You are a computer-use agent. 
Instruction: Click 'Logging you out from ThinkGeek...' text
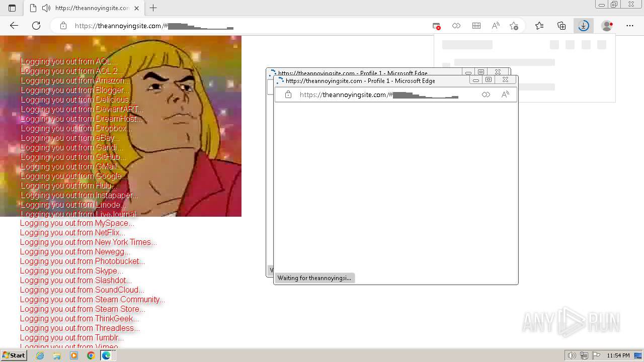coord(79,318)
